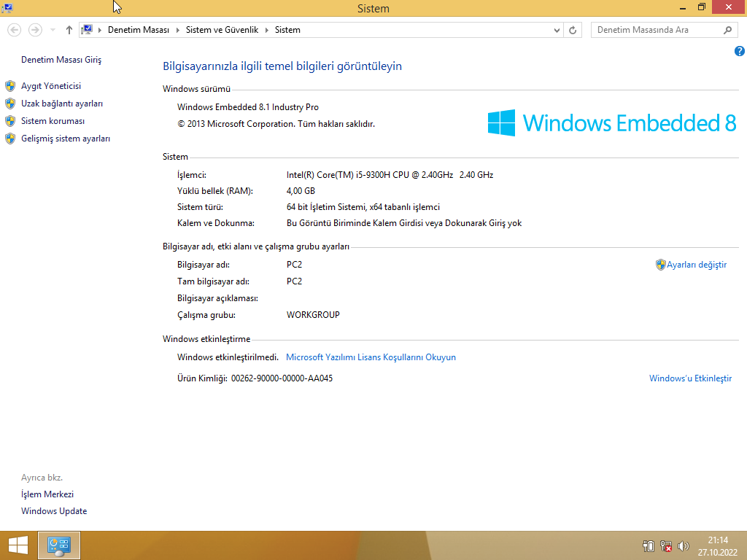Click the power/device tray icon

(649, 545)
